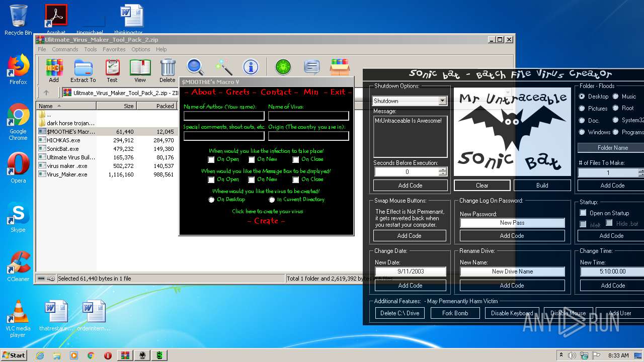This screenshot has width=644, height=362.
Task: Click the green dollar-sign taskbar button
Action: tap(159, 355)
